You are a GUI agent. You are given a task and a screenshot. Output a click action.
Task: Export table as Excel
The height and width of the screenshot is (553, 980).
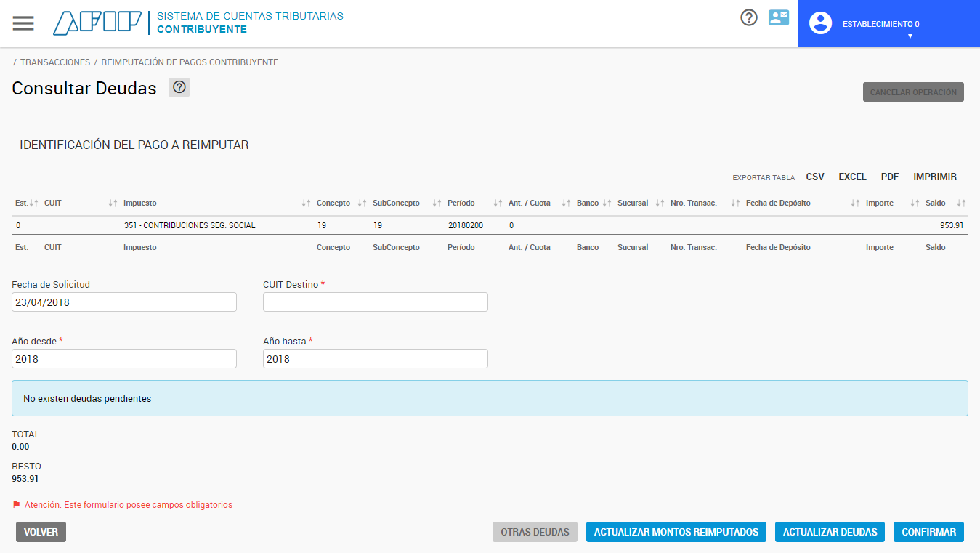tap(853, 177)
